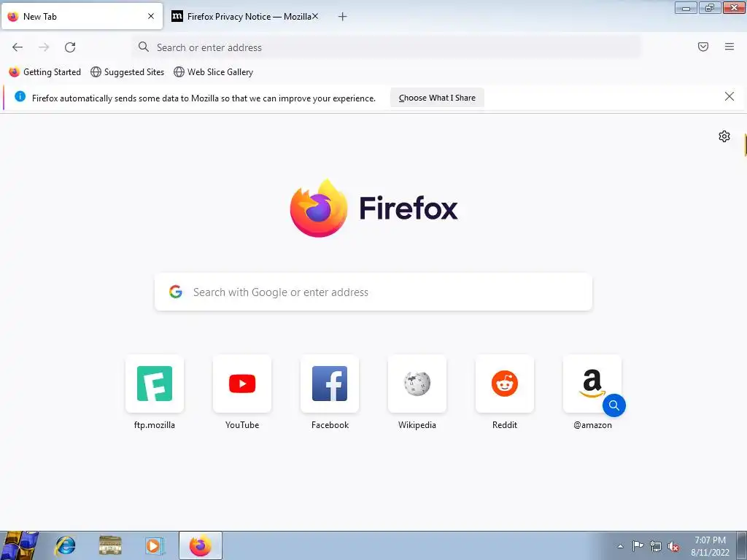Open Web Slice Gallery bookmark
Screen dimensions: 747x560
coord(214,72)
